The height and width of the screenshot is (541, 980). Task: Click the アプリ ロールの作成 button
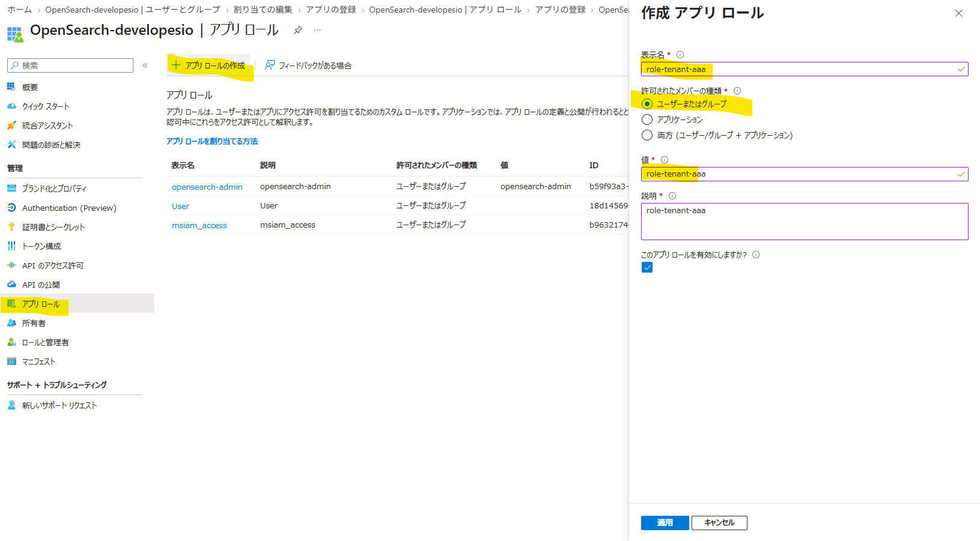point(208,65)
